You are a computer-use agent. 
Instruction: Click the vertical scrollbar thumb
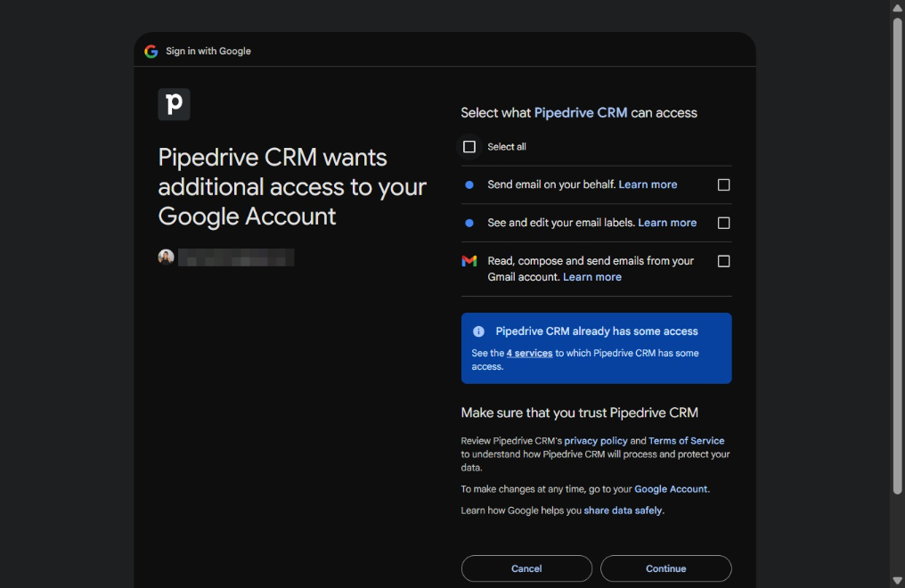(898, 256)
